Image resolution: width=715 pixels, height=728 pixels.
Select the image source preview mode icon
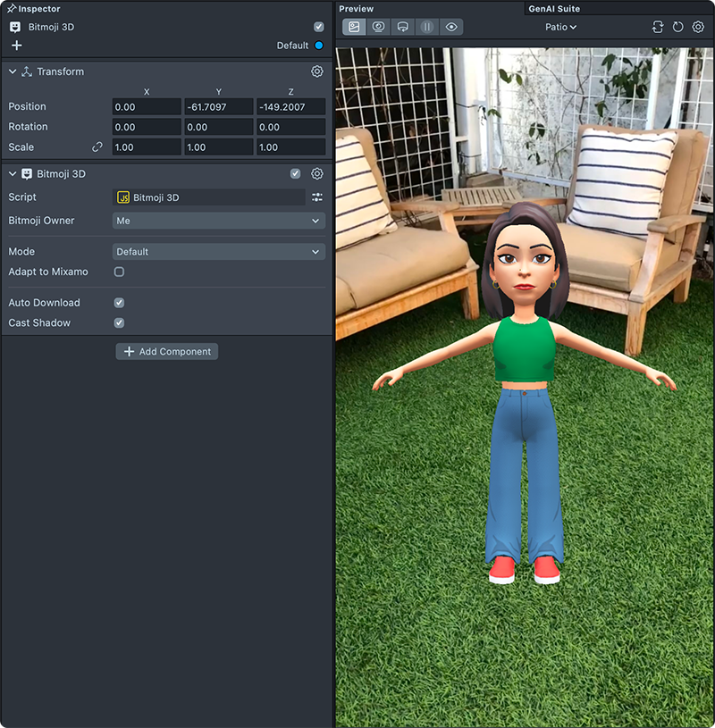354,27
